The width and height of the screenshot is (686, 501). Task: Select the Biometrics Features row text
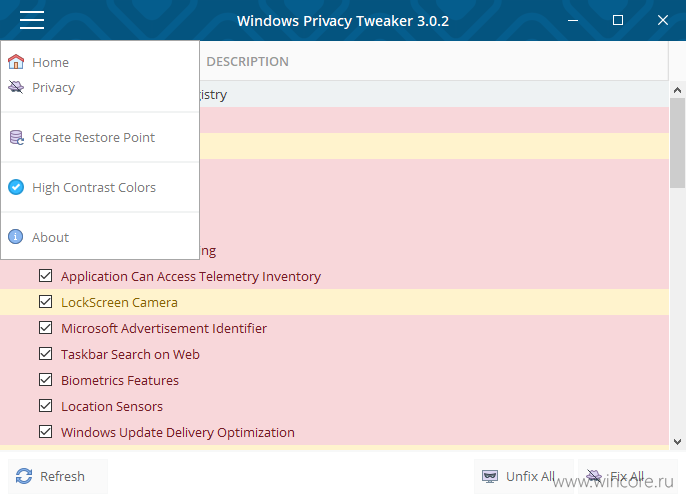[x=120, y=380]
